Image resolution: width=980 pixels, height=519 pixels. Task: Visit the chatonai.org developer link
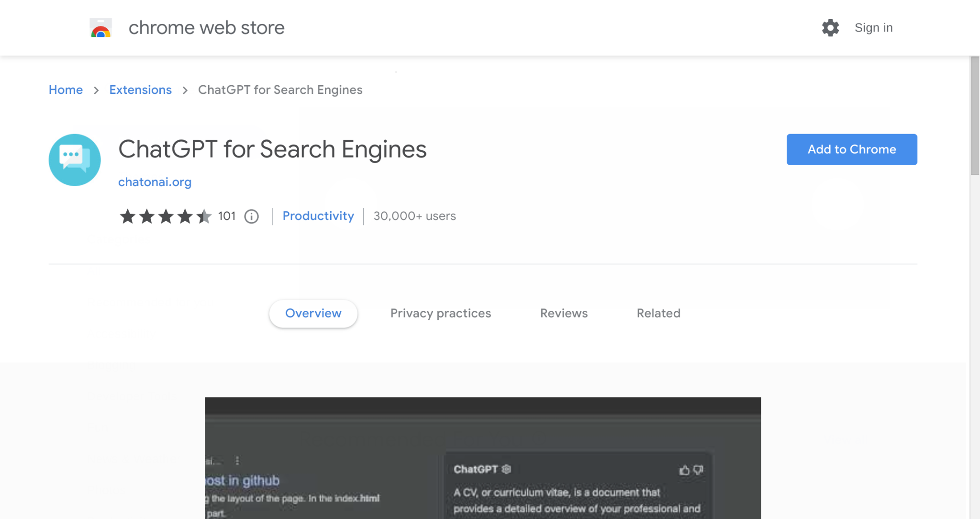pos(155,182)
